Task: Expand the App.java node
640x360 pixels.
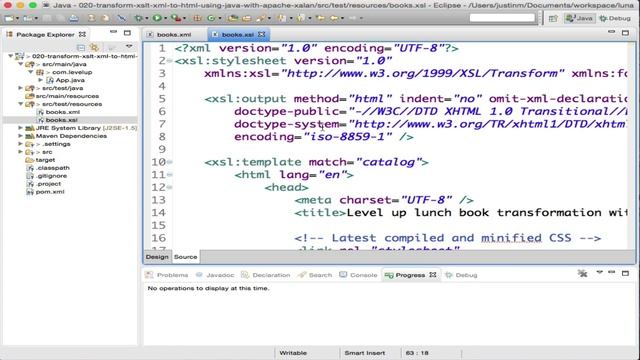Action: 40,80
